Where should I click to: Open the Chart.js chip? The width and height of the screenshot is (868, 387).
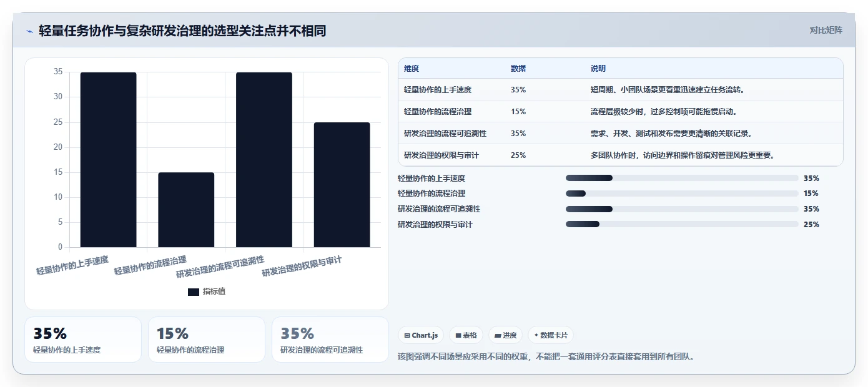(421, 335)
